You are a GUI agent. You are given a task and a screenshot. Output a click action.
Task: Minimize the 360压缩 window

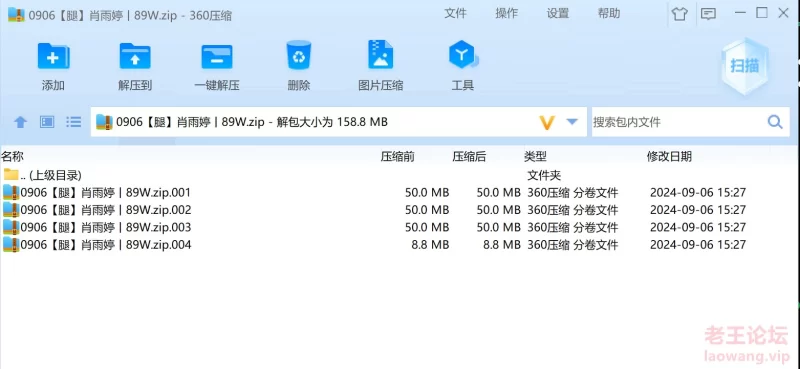click(739, 13)
